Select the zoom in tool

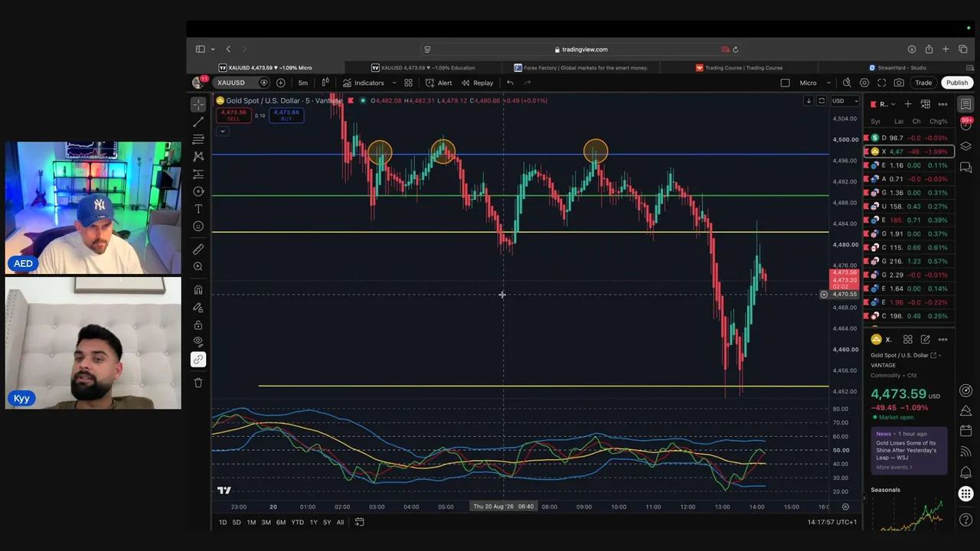click(x=198, y=266)
